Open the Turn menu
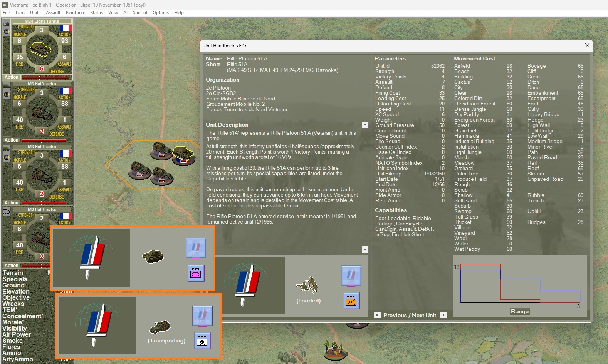The height and width of the screenshot is (364, 608). (x=20, y=13)
